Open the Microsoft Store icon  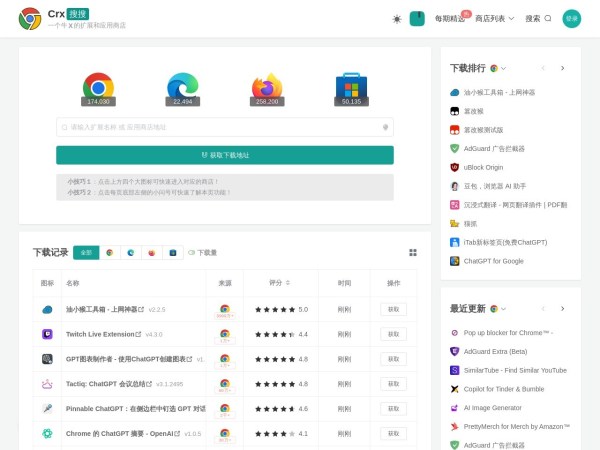pyautogui.click(x=351, y=87)
